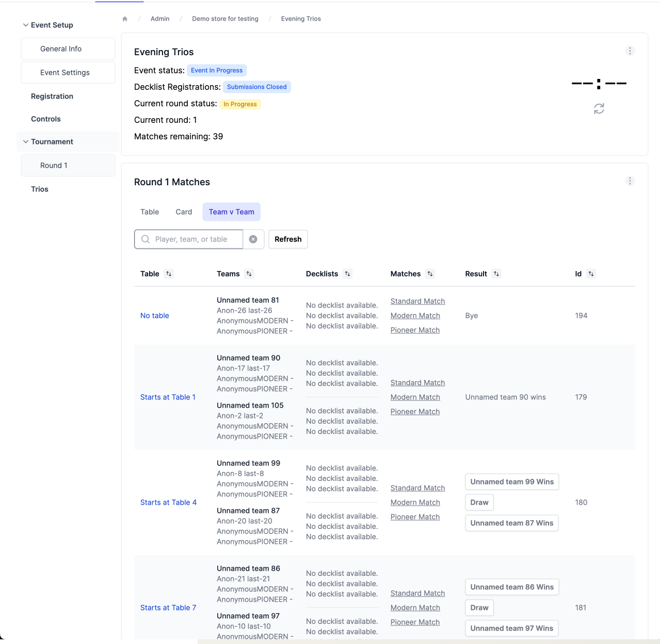Select Round 1 in sidebar
This screenshot has height=644, width=660.
68,166
